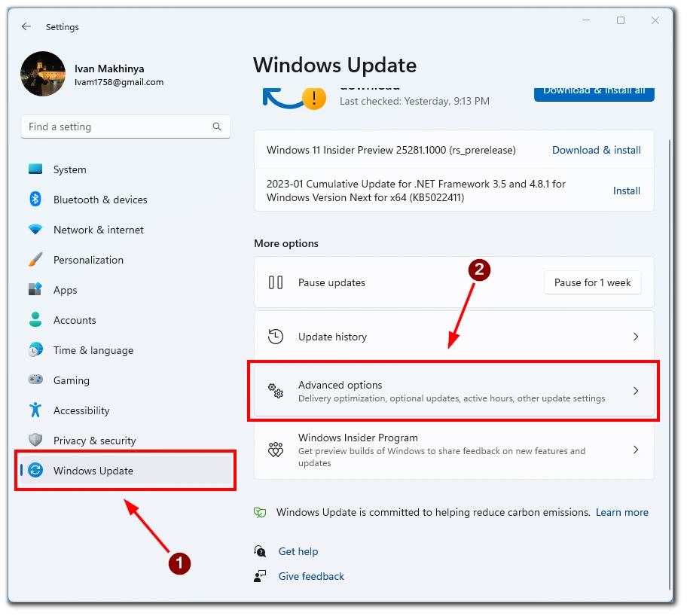Expand Advanced options chevron

(x=636, y=391)
